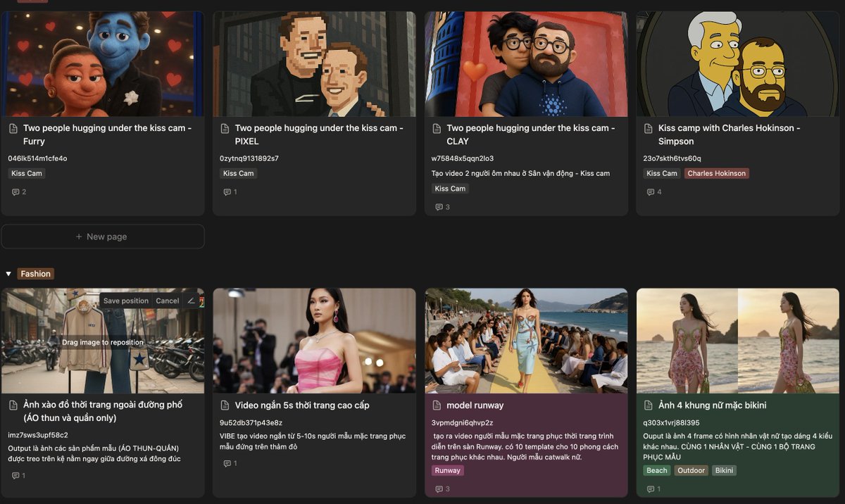
Task: Open 'Ảnh xào đồ thời trang ngoài đường phố' page
Action: (103, 411)
